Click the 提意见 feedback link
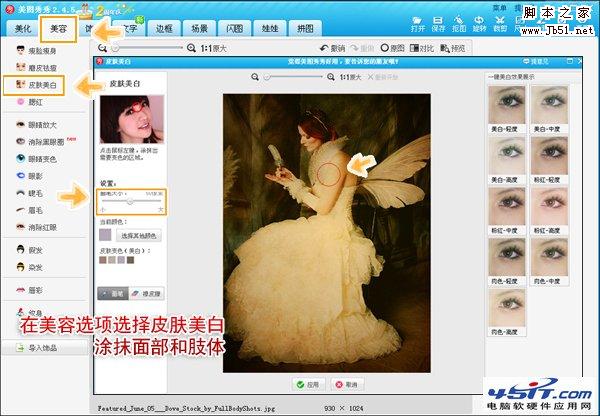Image resolution: width=600 pixels, height=416 pixels. tap(536, 61)
